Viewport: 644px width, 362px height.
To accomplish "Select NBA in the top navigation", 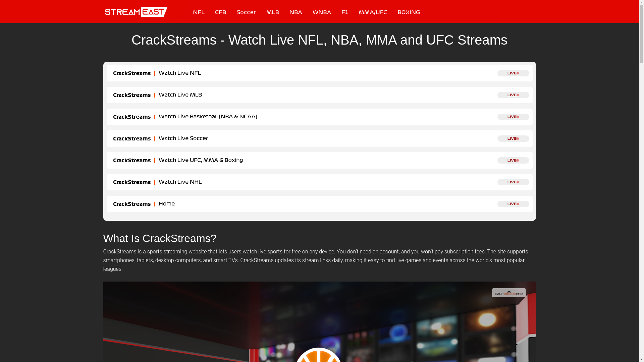I will pyautogui.click(x=296, y=12).
